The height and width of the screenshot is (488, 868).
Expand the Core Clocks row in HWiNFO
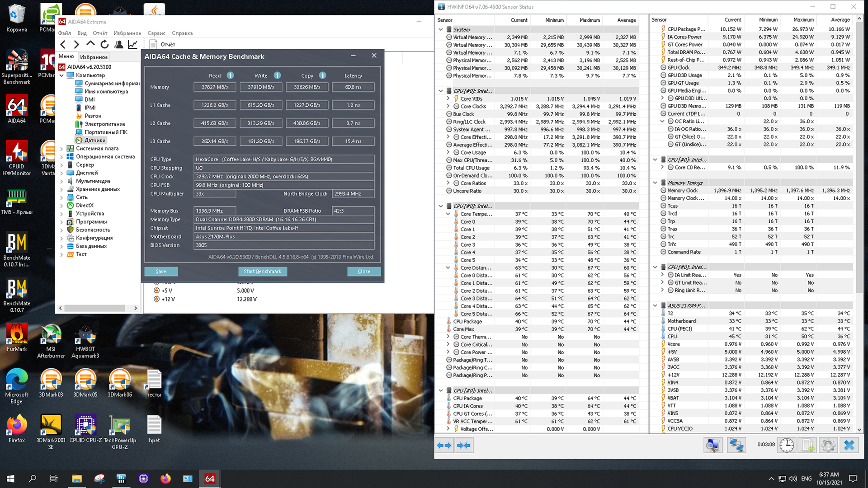click(x=448, y=106)
